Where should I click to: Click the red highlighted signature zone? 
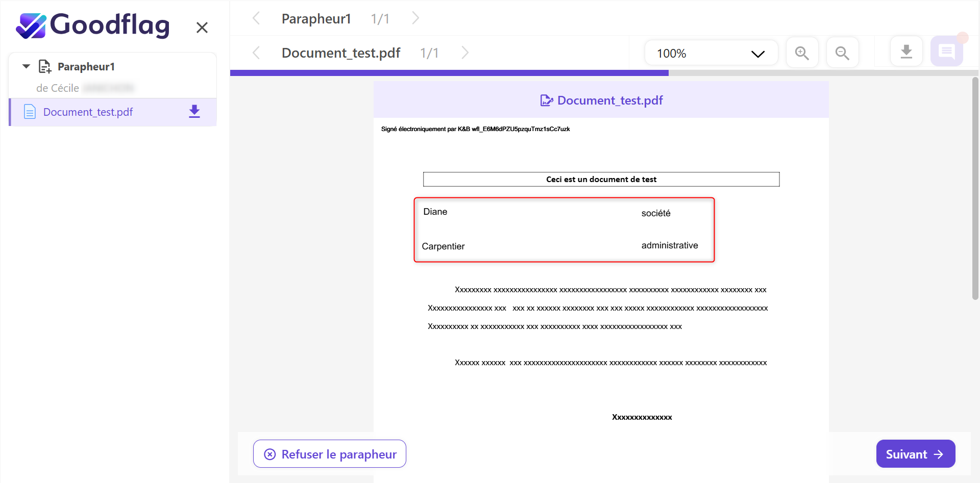pos(564,230)
